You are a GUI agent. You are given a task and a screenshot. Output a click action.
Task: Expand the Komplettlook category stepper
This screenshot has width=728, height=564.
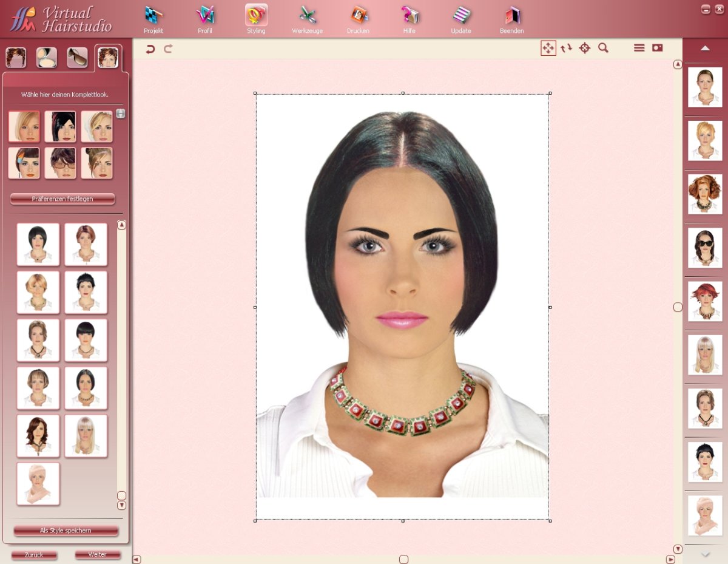click(x=121, y=114)
